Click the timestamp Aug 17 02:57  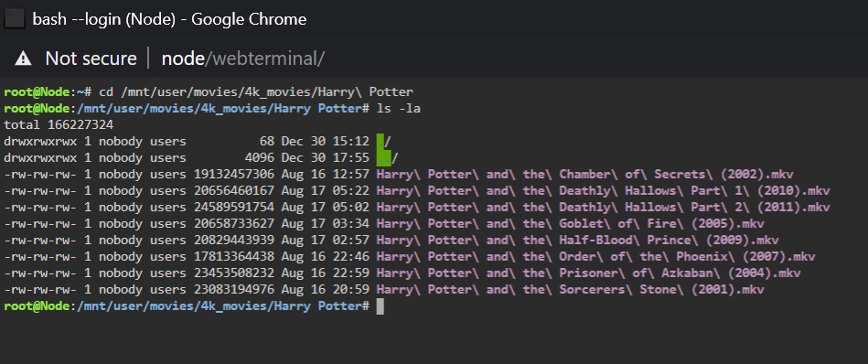(325, 241)
